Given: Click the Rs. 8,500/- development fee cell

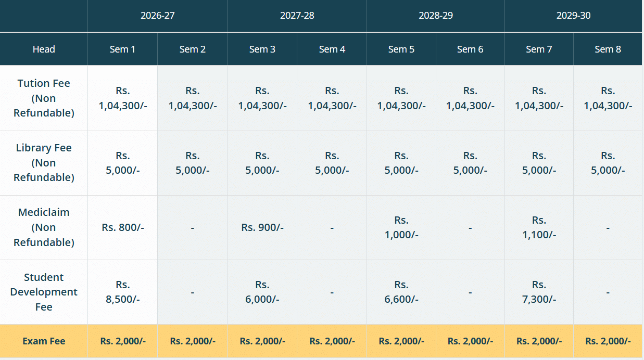Looking at the screenshot, I should pos(122,292).
